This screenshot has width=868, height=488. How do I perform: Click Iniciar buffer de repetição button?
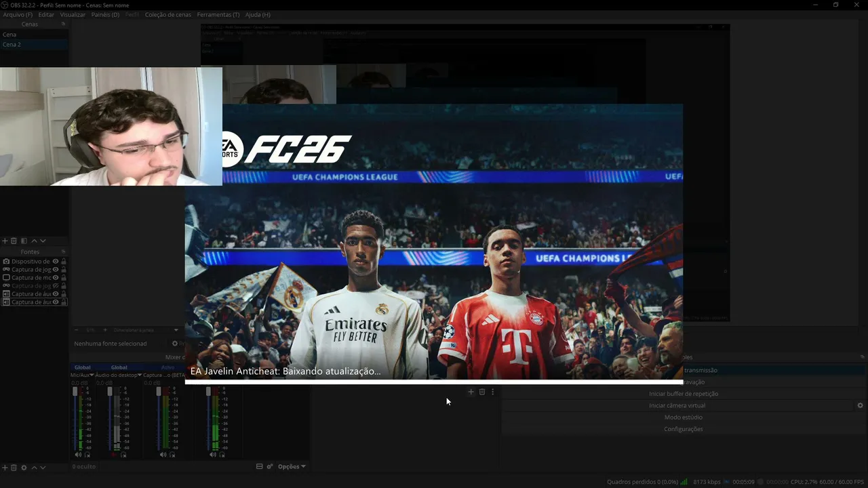pos(684,394)
